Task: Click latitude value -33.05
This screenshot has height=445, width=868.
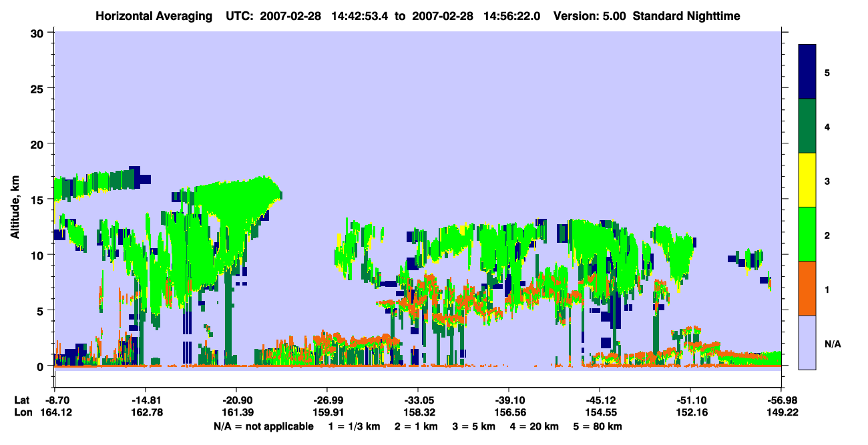Action: [417, 400]
